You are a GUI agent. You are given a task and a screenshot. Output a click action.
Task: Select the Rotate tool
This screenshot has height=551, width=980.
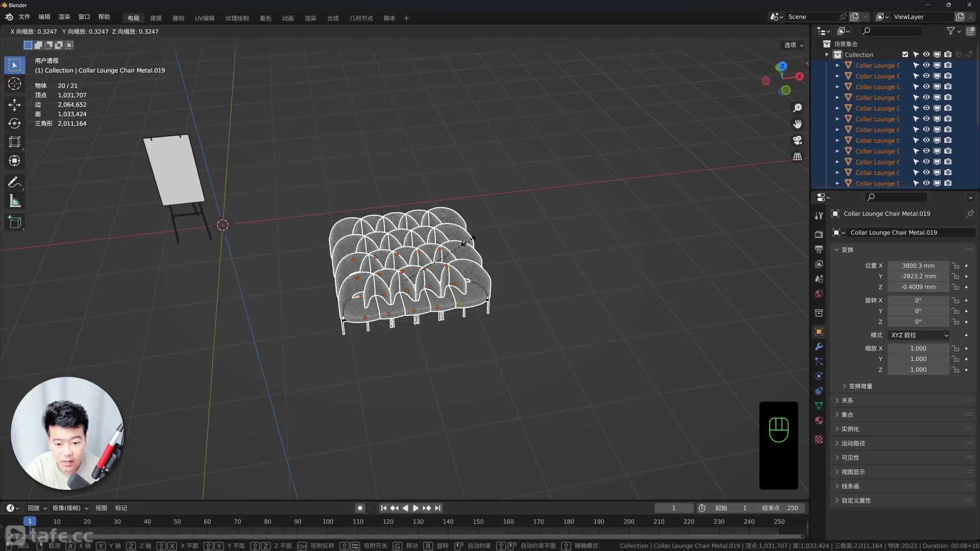click(x=14, y=123)
